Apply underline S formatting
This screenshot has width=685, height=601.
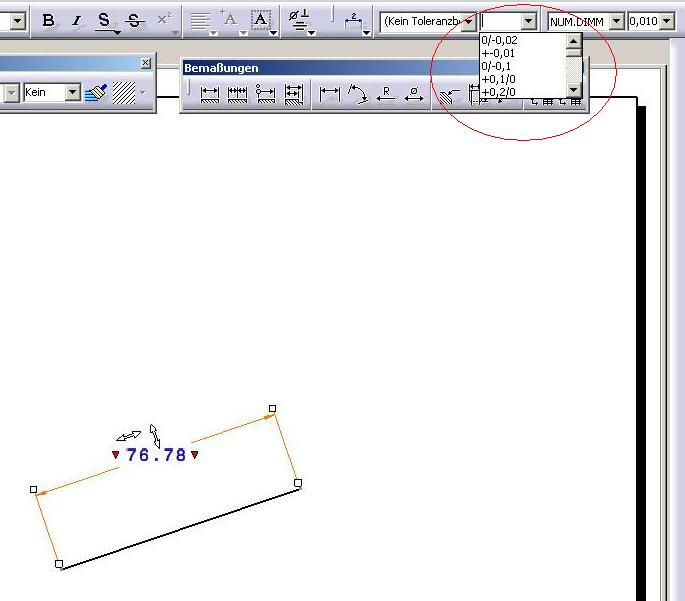click(104, 21)
